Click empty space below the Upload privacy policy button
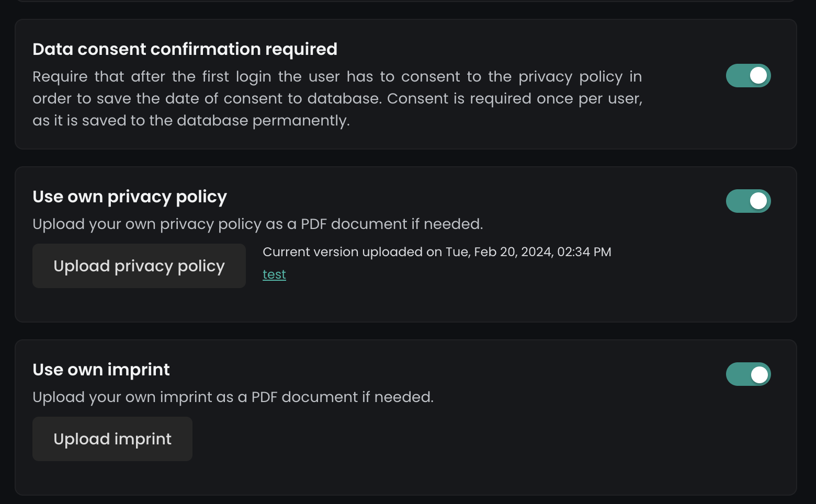 [x=139, y=305]
